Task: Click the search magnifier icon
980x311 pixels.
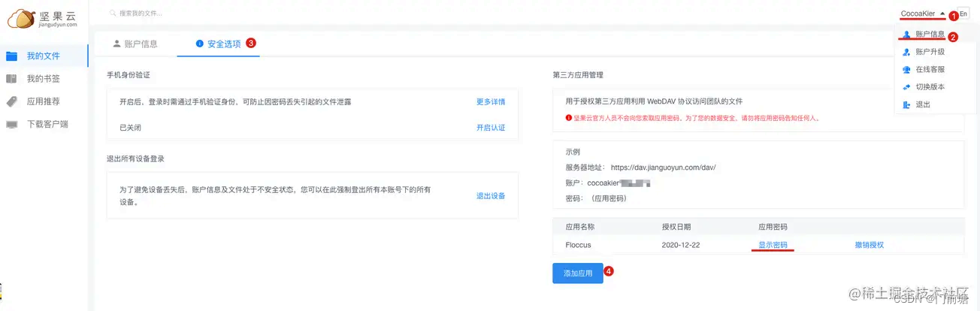Action: [x=113, y=14]
